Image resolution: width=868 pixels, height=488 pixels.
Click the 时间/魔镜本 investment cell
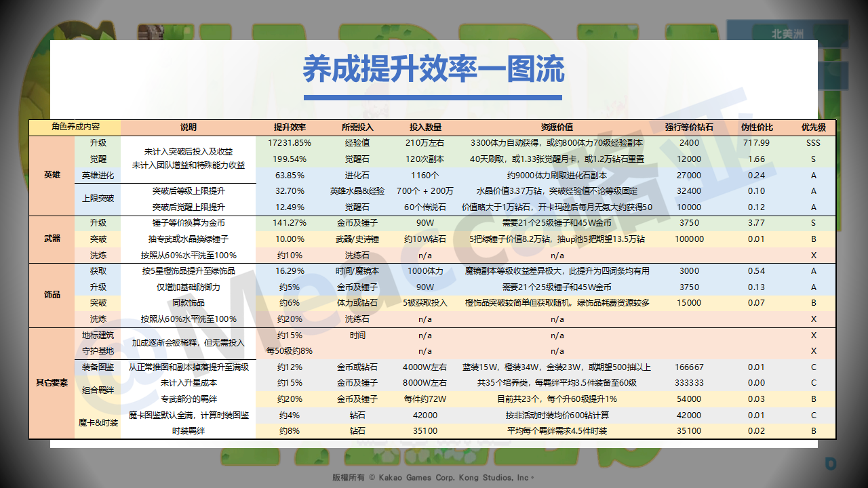[x=357, y=270]
